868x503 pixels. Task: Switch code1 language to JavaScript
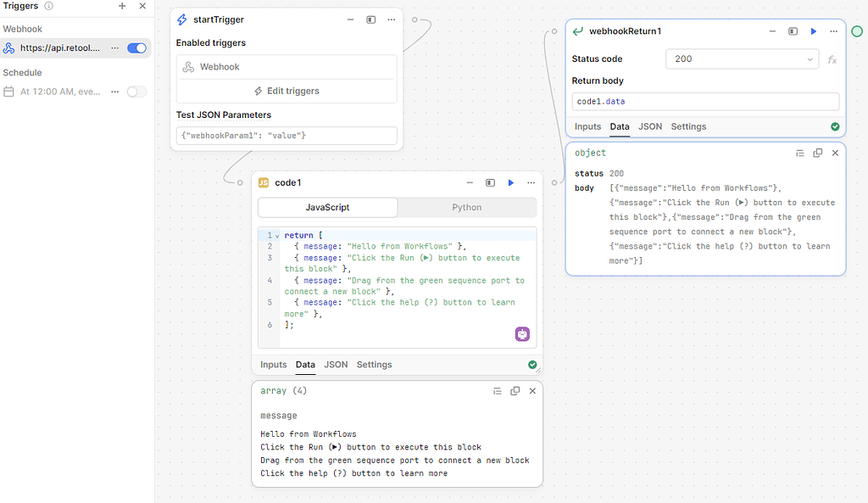328,207
